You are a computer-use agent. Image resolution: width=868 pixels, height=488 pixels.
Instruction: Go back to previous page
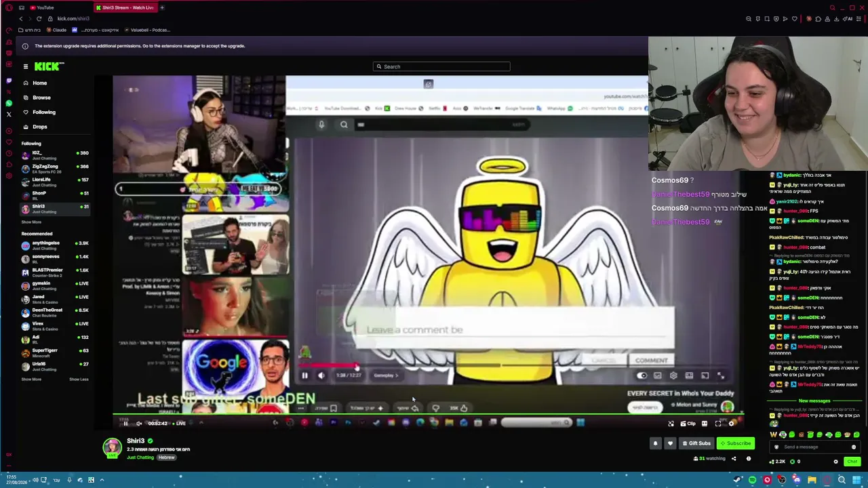click(x=20, y=18)
